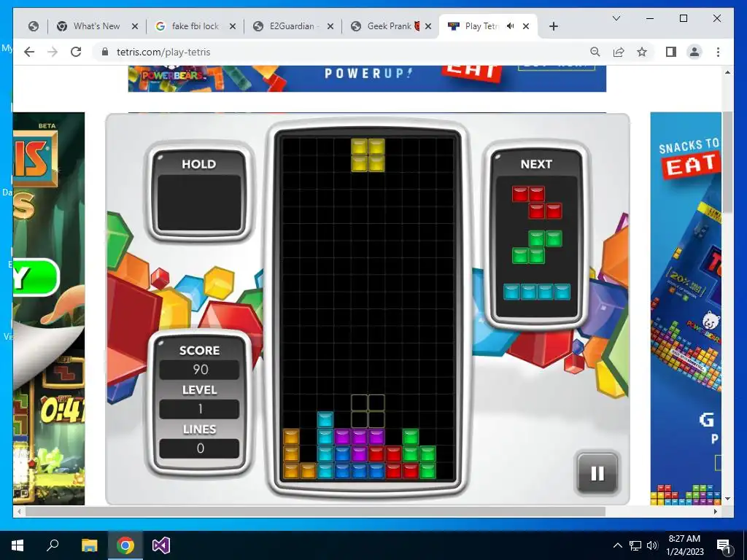Open Visual Studio from taskbar
The width and height of the screenshot is (747, 560).
pyautogui.click(x=161, y=545)
